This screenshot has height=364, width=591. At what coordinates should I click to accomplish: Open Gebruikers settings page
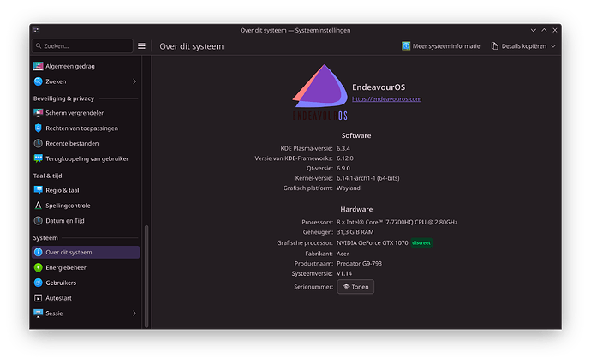pos(86,283)
